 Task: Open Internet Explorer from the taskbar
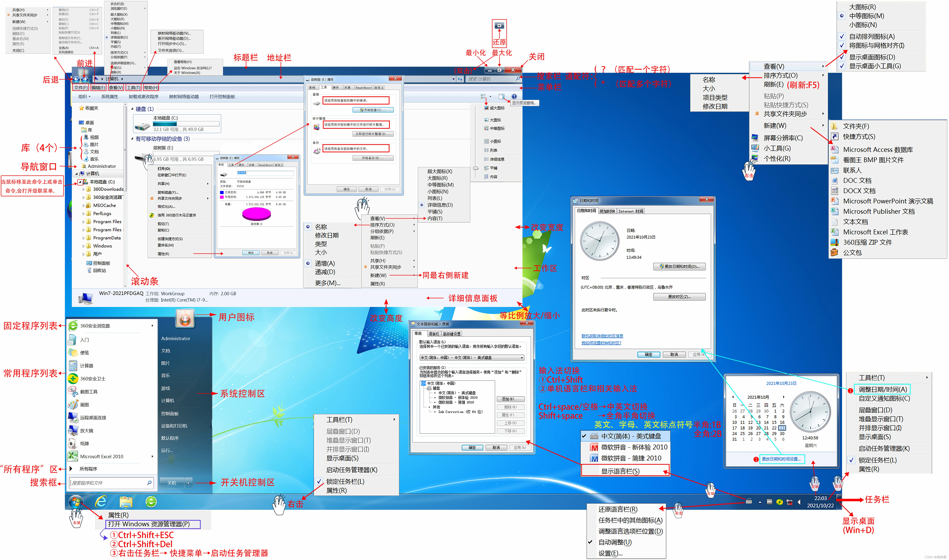(x=101, y=502)
